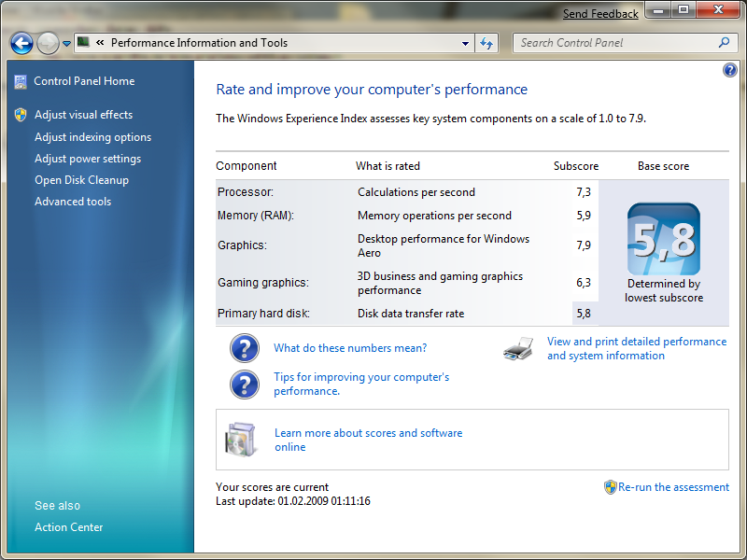Close the Performance Information window

[x=718, y=10]
